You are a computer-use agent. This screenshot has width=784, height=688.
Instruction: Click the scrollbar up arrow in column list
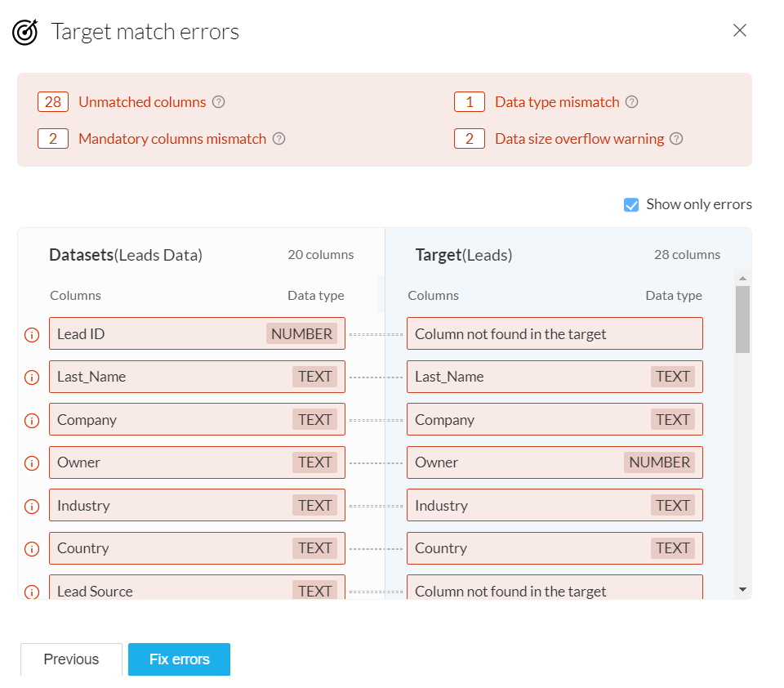click(742, 278)
